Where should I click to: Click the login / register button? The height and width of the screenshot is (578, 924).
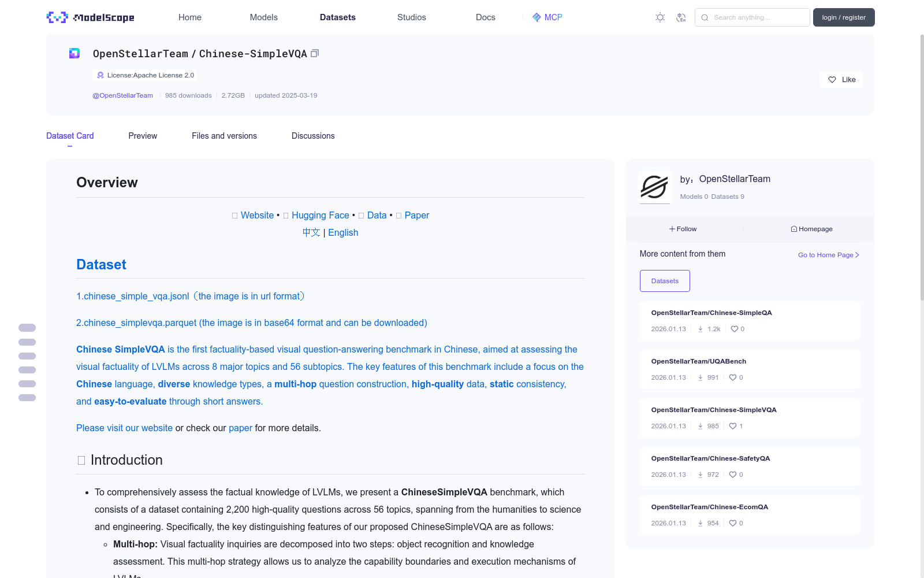pos(844,17)
